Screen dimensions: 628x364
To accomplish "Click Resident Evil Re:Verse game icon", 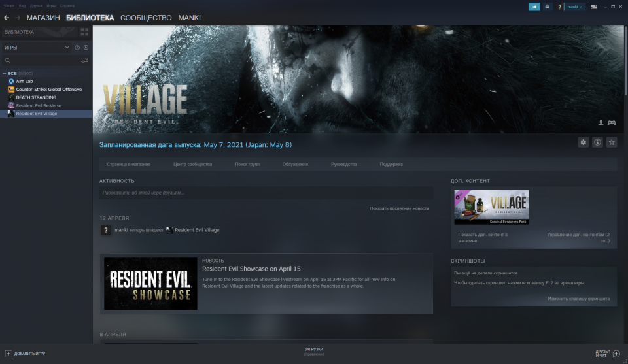I will [x=11, y=106].
